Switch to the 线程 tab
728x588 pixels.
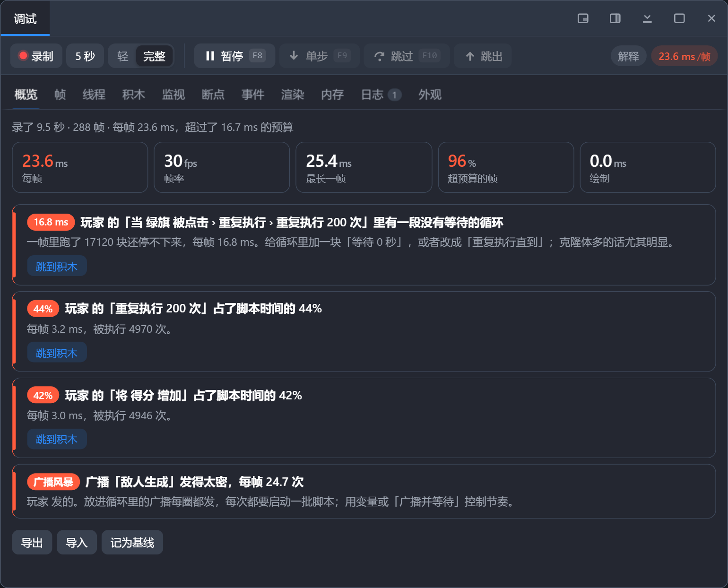[94, 95]
